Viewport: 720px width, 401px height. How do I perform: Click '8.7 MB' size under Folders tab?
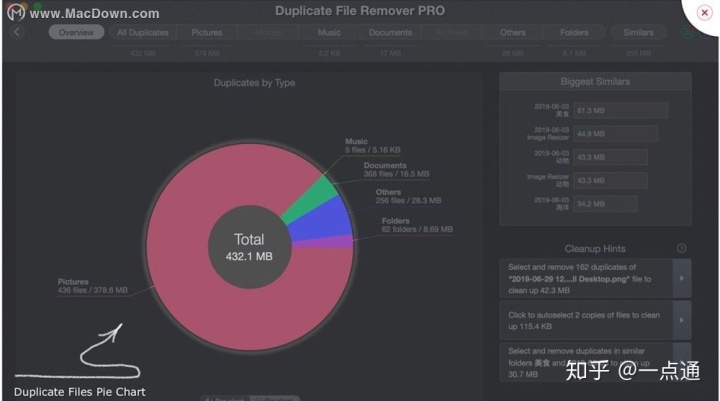574,53
